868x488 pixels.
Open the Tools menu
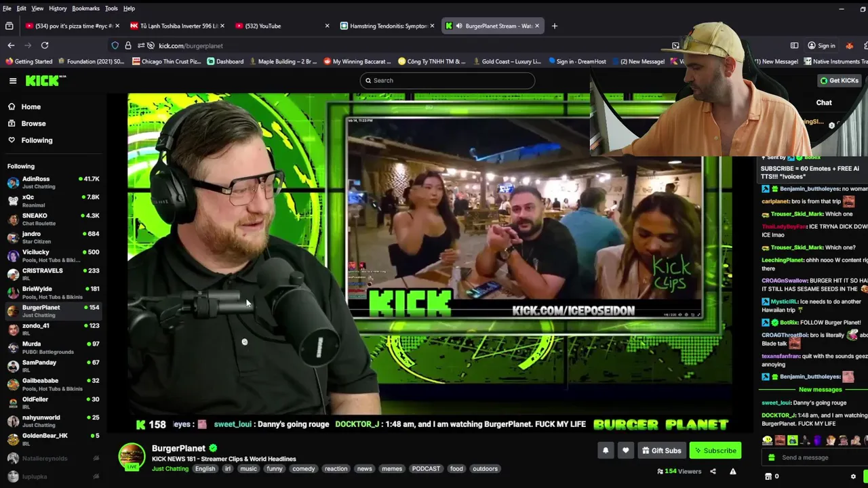click(x=111, y=8)
